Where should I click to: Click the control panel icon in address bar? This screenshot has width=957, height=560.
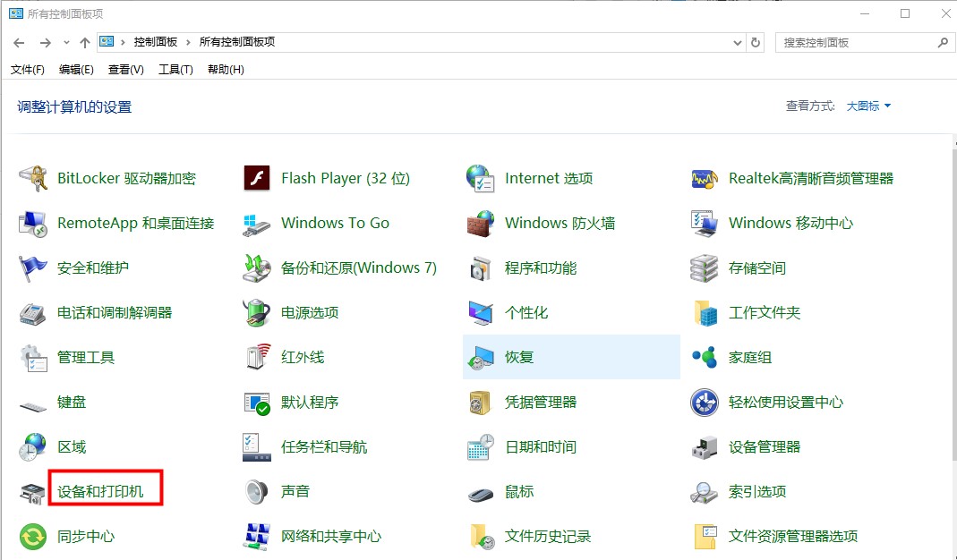point(107,41)
